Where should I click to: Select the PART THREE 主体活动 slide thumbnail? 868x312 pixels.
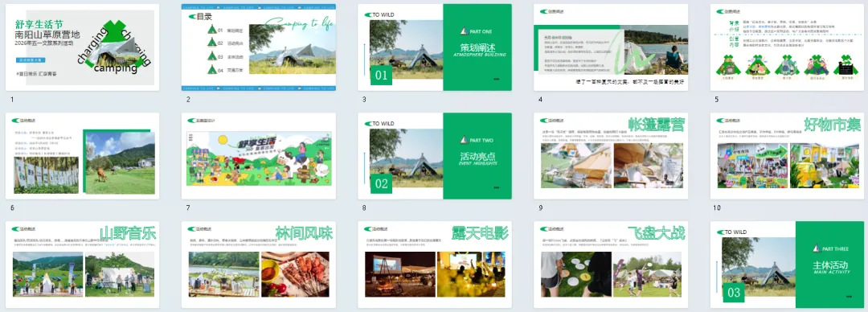coord(787,265)
